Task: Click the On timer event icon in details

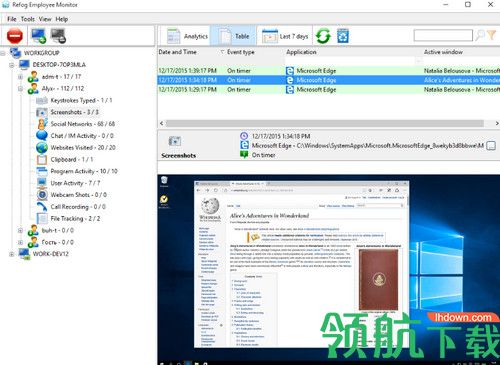Action: pyautogui.click(x=244, y=155)
